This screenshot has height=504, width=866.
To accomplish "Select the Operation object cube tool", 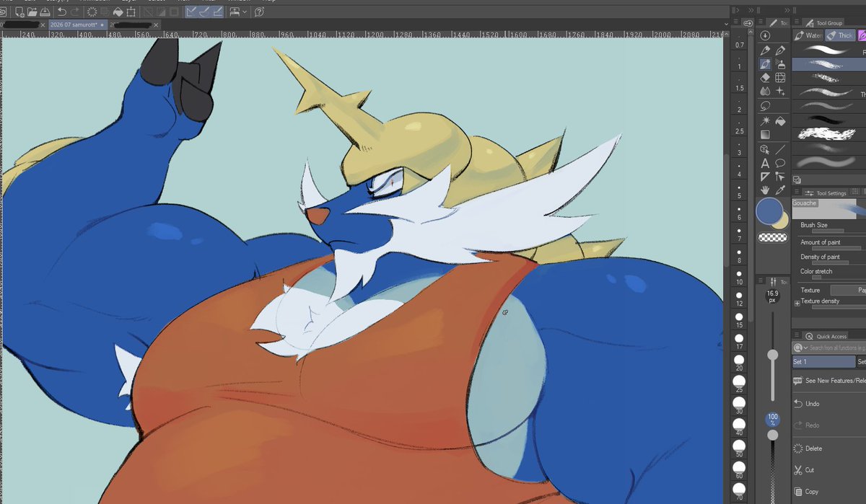I will (765, 149).
